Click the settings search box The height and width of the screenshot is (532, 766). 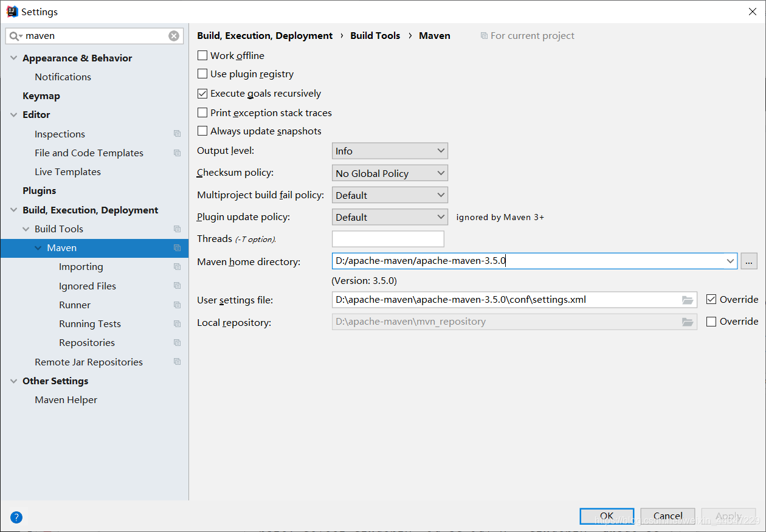coord(95,36)
